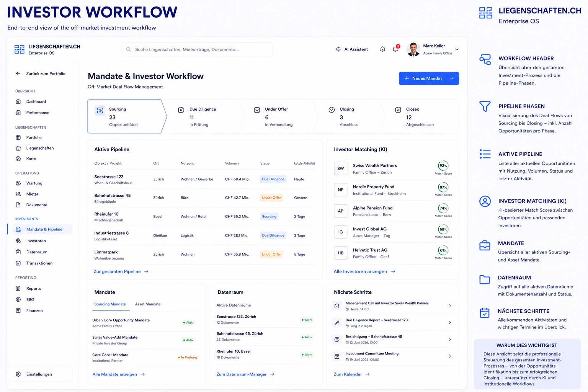Expand the Marc Keller account dropdown

(457, 49)
